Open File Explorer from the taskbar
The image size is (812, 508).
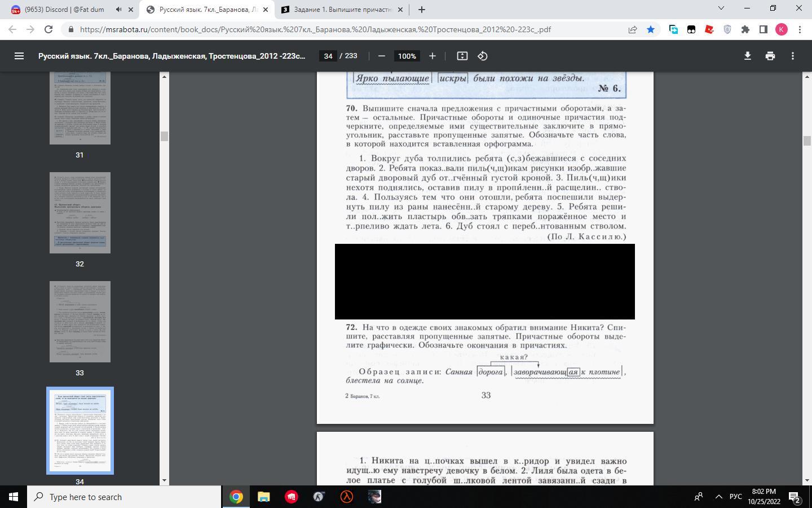coord(264,497)
